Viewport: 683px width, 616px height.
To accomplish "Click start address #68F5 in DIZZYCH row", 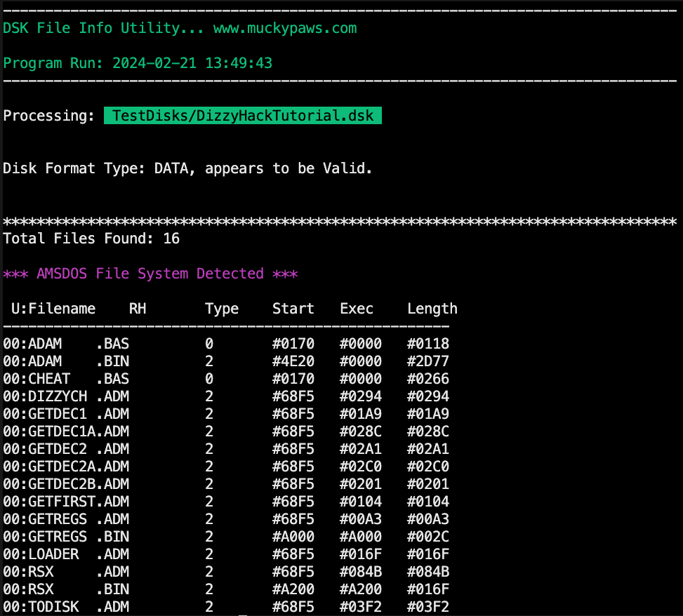I will (293, 396).
